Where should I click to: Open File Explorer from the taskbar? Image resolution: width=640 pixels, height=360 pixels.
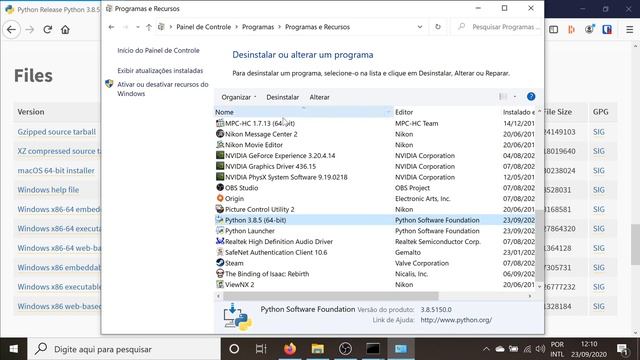(318, 349)
